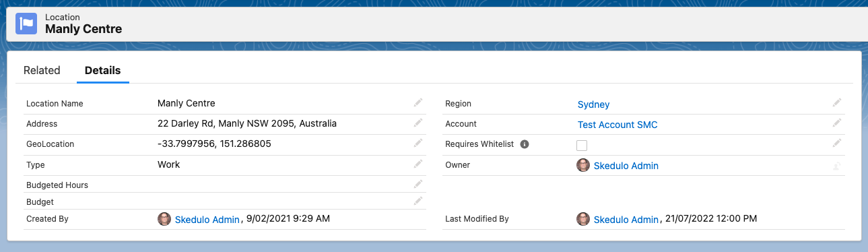Tick the Requires Whitelist checkbox
The width and height of the screenshot is (868, 252).
pyautogui.click(x=582, y=146)
